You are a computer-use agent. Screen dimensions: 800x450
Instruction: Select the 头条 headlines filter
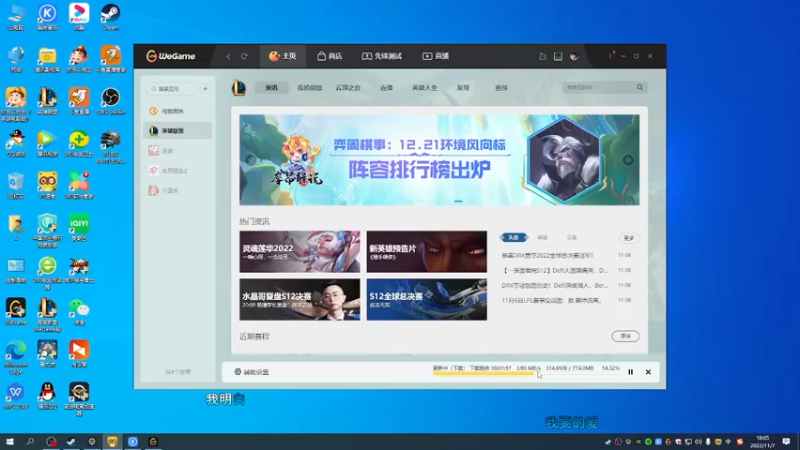point(513,237)
